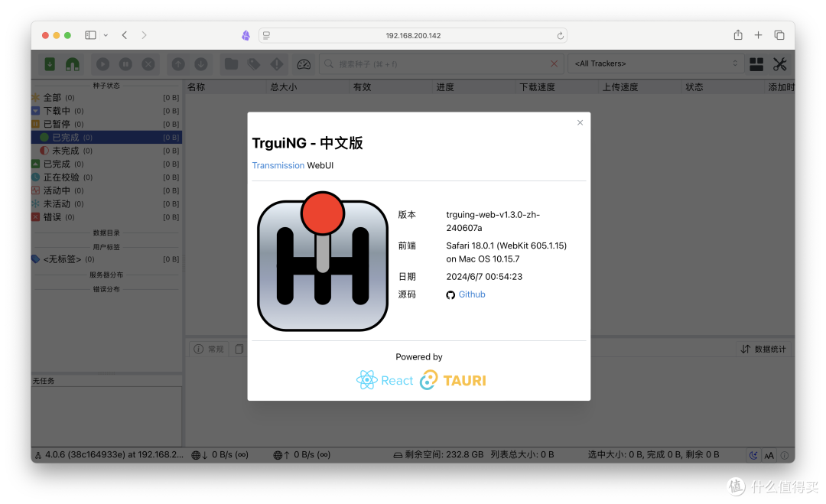This screenshot has height=504, width=826.
Task: Click the torrent search field
Action: [x=441, y=63]
